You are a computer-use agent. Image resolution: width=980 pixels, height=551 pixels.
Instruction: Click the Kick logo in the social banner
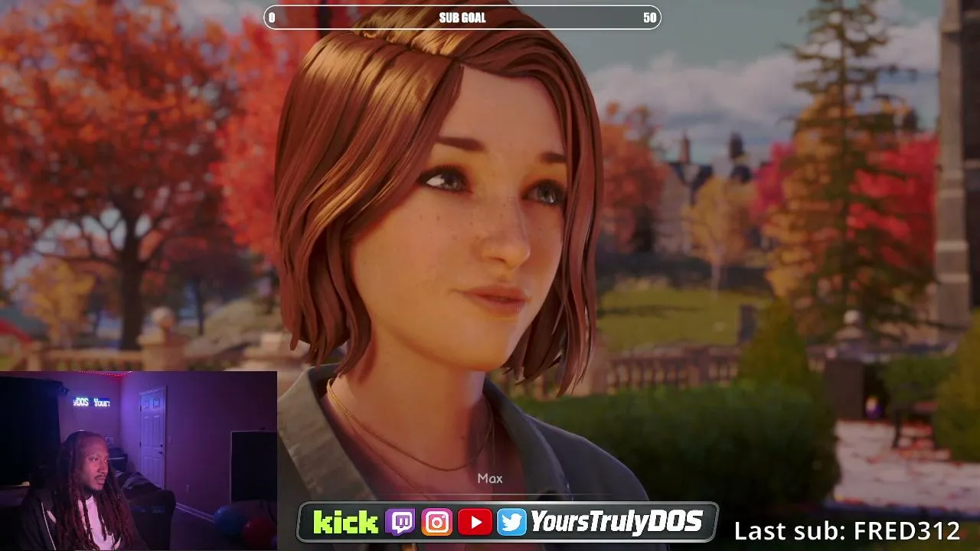coord(345,523)
